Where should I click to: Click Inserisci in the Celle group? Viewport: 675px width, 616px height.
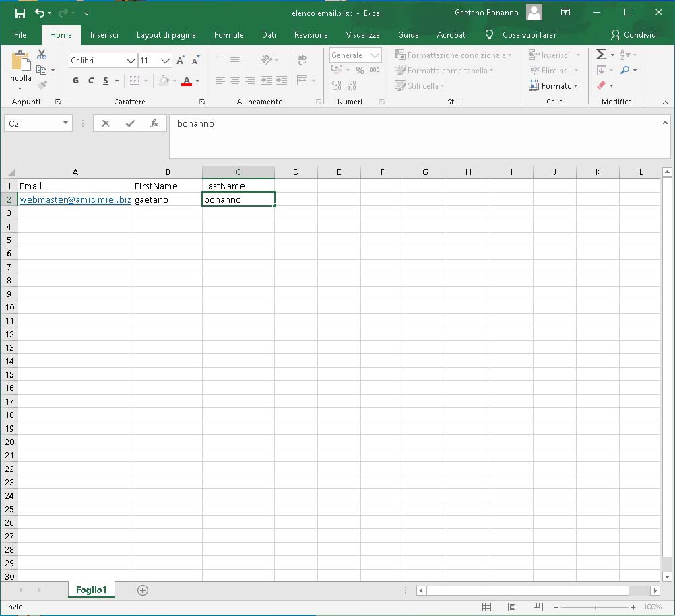554,55
